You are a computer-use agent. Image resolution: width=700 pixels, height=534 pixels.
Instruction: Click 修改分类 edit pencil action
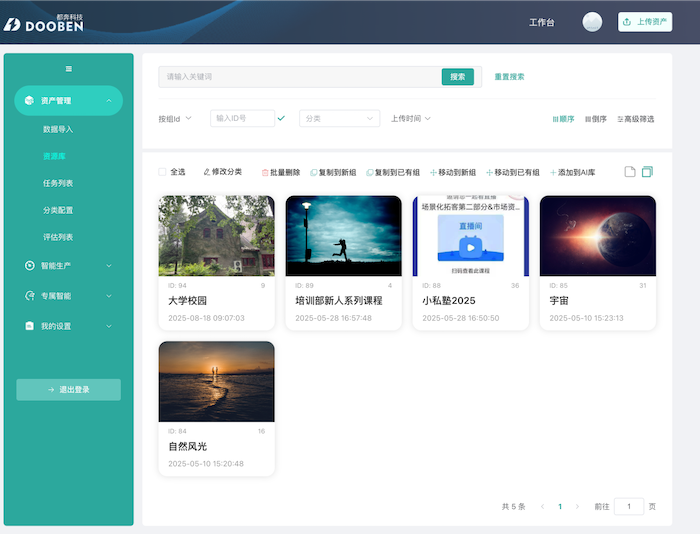pyautogui.click(x=222, y=172)
